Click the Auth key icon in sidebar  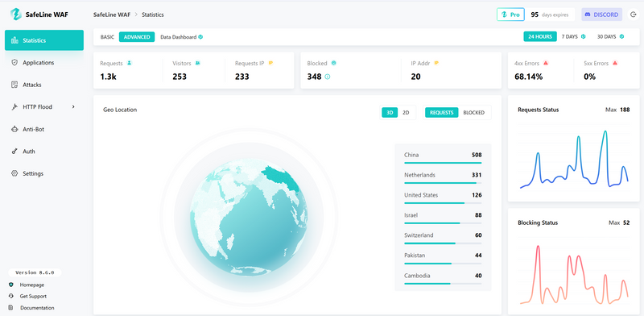pos(14,152)
